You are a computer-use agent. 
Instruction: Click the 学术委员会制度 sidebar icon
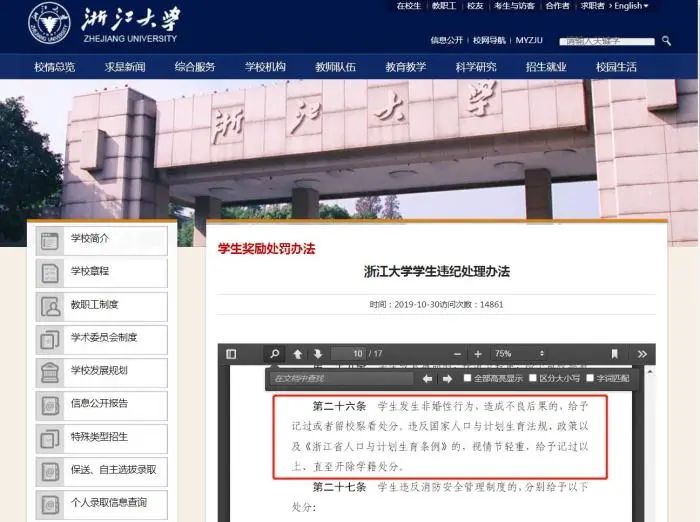tap(50, 340)
